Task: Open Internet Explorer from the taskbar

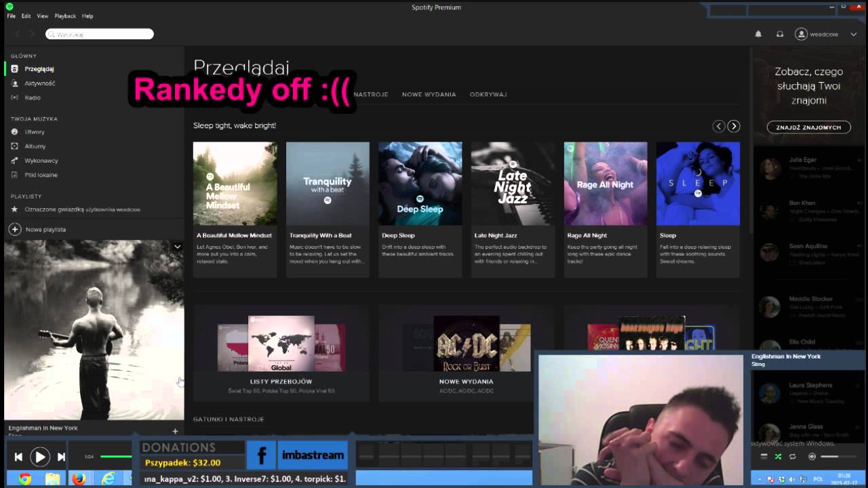Action: tap(108, 479)
